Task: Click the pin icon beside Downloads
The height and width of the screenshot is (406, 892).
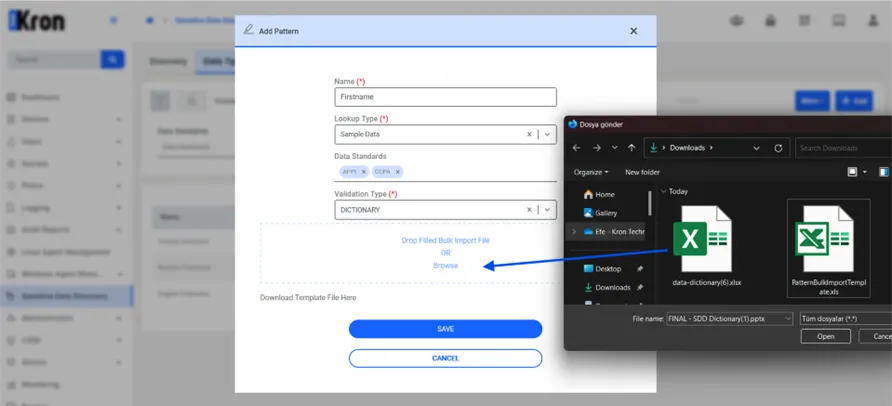Action: tap(641, 287)
